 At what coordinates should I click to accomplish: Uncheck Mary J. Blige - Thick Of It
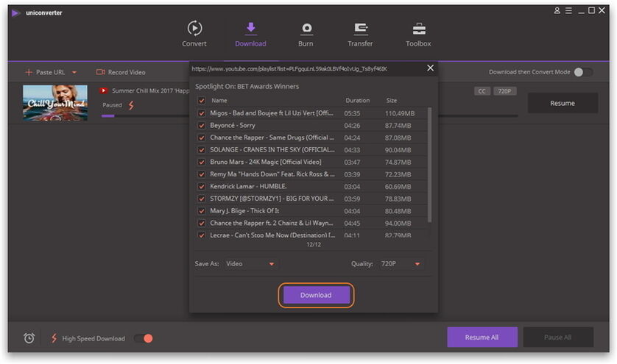coord(202,211)
